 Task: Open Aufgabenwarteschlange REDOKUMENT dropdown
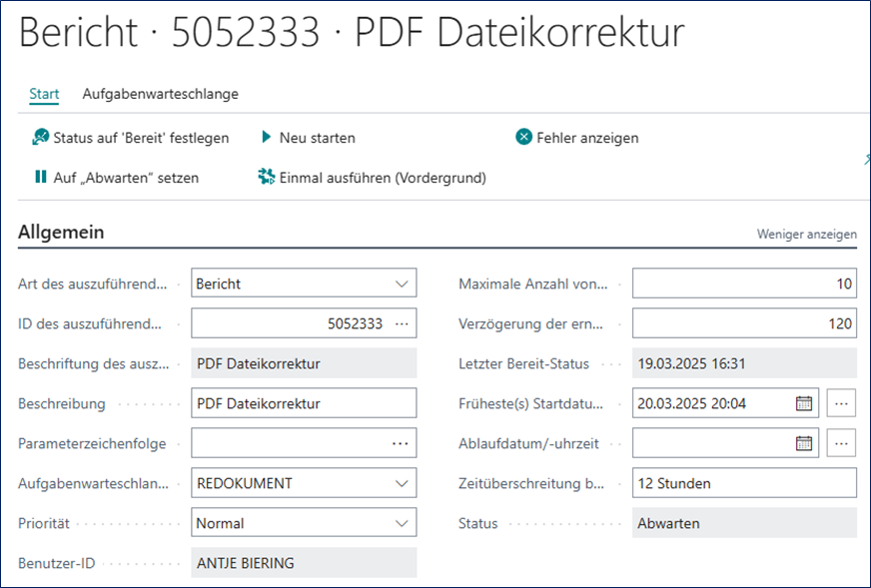coord(402,483)
